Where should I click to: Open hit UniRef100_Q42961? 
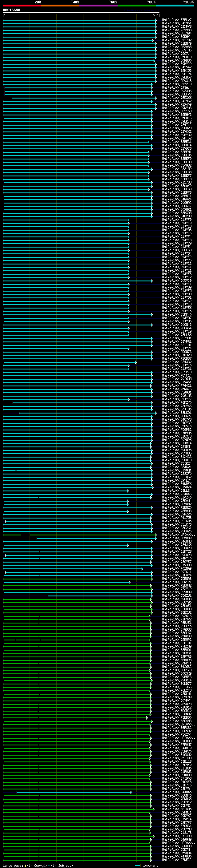click(176, 23)
